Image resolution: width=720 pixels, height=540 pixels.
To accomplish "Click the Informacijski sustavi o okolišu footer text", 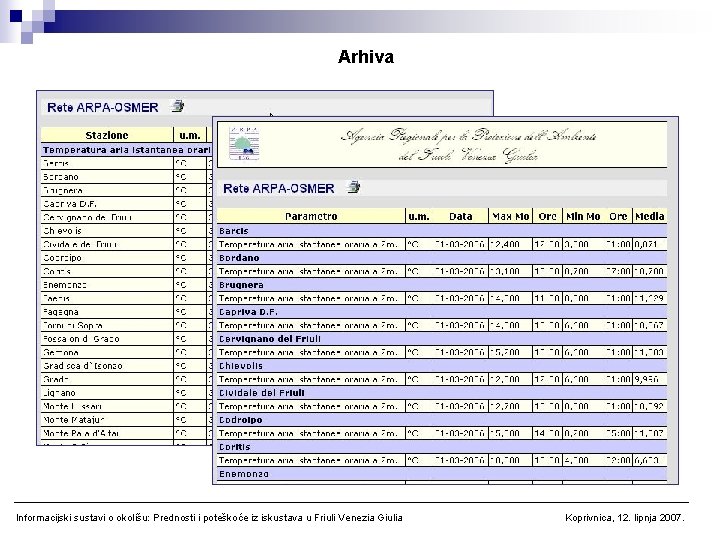I will [x=209, y=518].
